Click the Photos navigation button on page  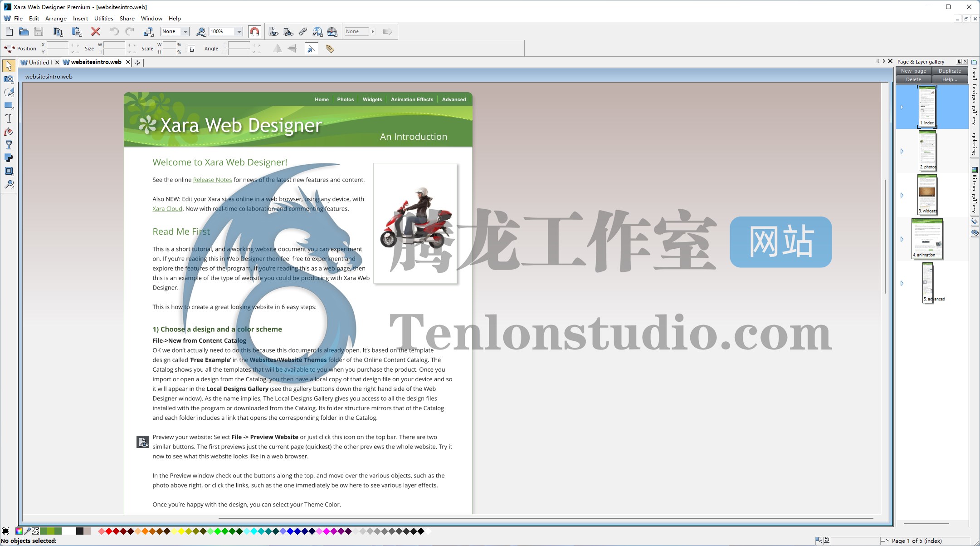[x=345, y=99]
